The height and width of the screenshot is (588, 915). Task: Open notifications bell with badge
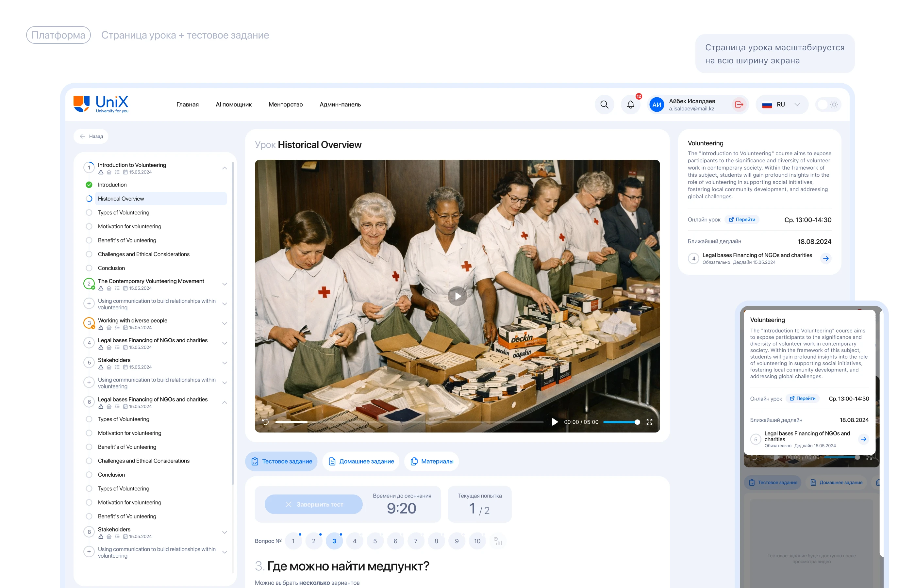(x=630, y=105)
